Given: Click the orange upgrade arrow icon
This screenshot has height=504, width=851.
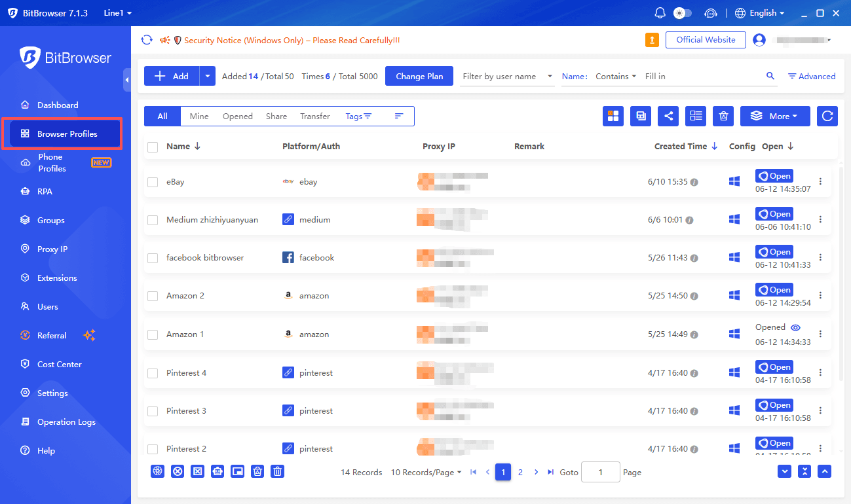Looking at the screenshot, I should tap(652, 40).
